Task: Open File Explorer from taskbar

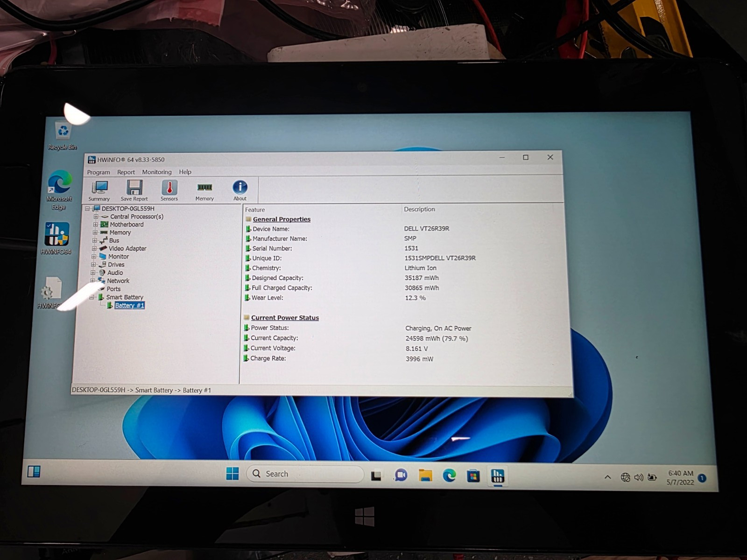Action: [425, 475]
